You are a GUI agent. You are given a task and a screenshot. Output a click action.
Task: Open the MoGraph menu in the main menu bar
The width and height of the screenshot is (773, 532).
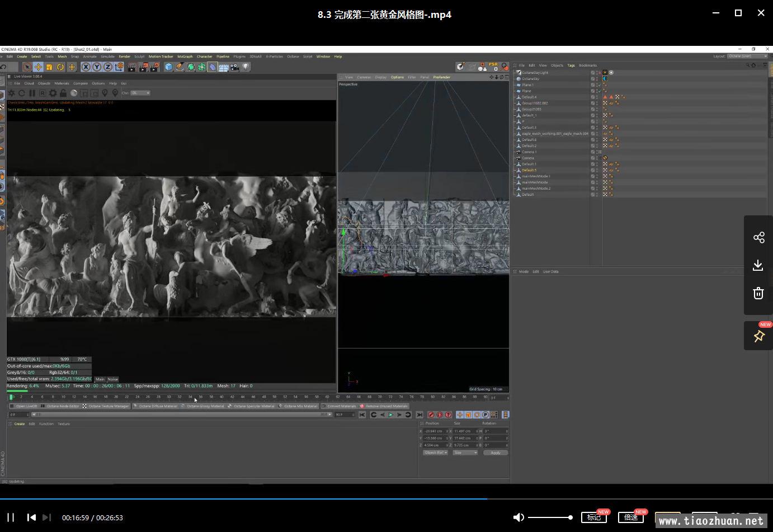[x=185, y=57]
